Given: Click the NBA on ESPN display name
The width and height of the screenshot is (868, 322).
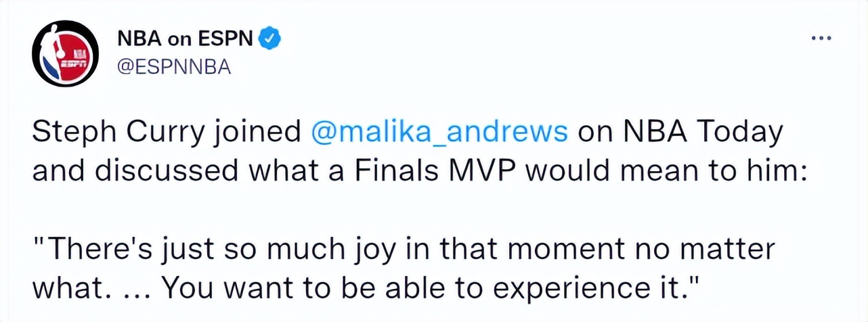Looking at the screenshot, I should (x=186, y=41).
